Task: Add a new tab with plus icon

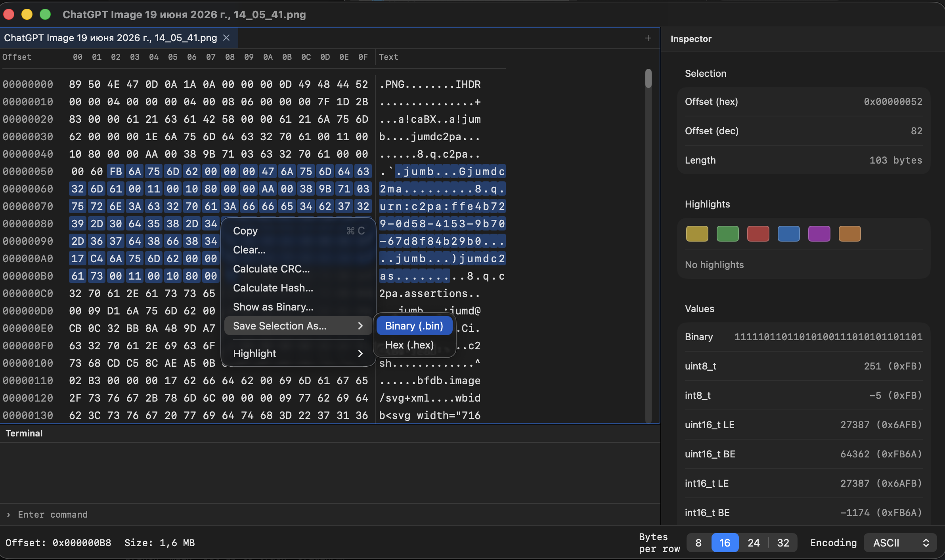Action: coord(648,38)
